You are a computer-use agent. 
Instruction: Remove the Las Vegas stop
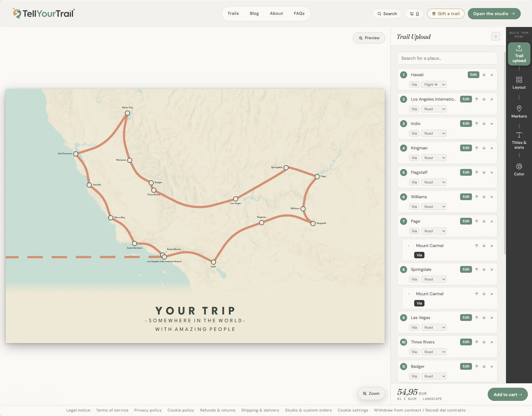(x=492, y=318)
